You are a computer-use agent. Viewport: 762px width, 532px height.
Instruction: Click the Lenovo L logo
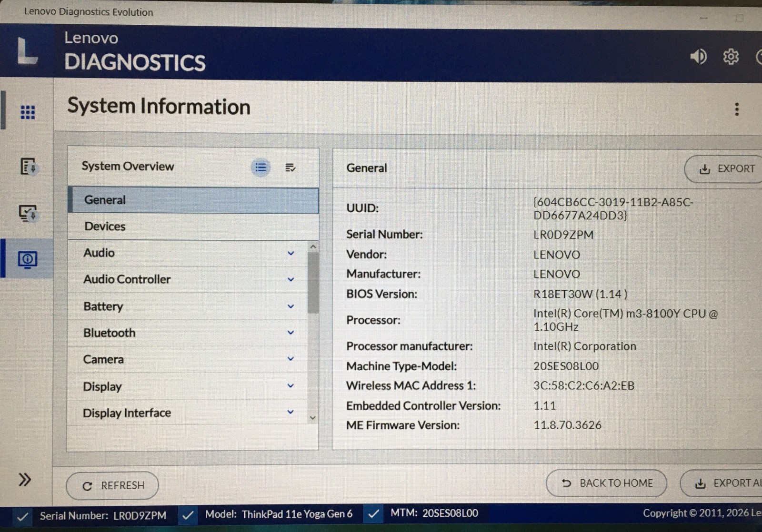click(x=27, y=51)
